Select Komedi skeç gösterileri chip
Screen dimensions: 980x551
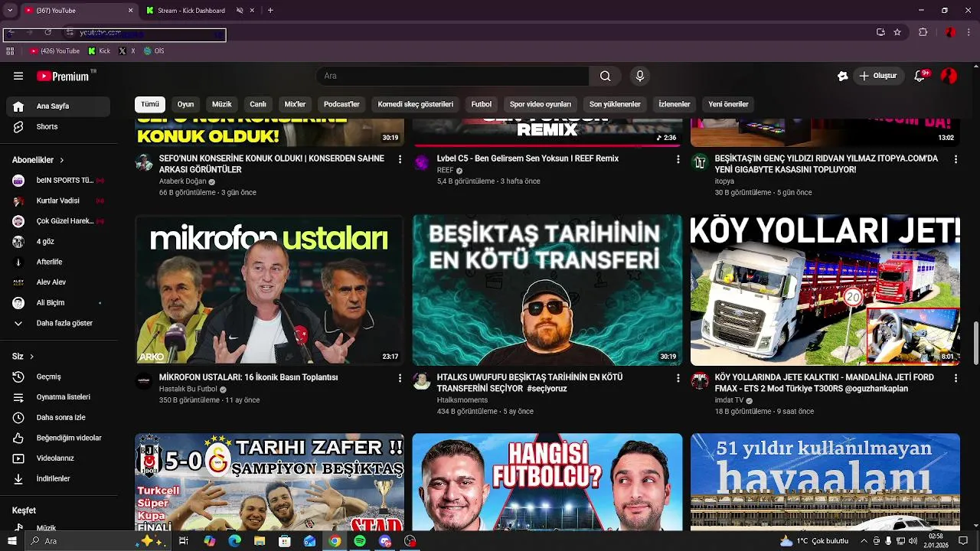(x=416, y=104)
